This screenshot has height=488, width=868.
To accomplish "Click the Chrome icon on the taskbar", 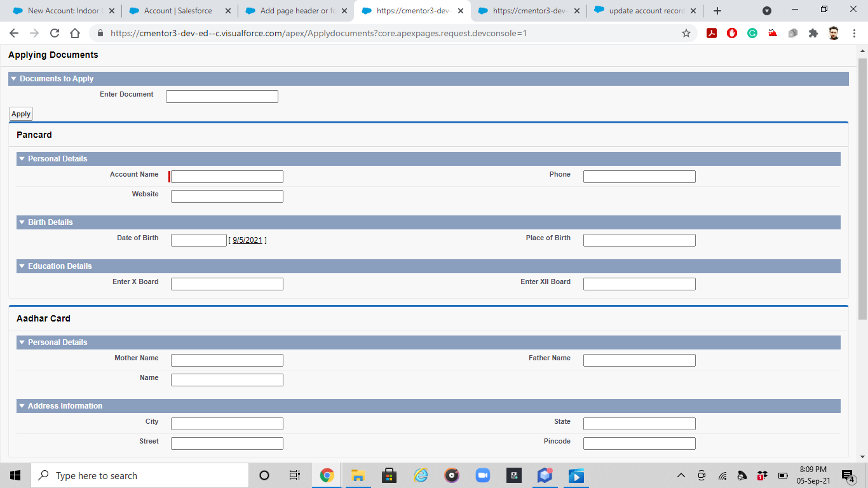I will click(327, 475).
